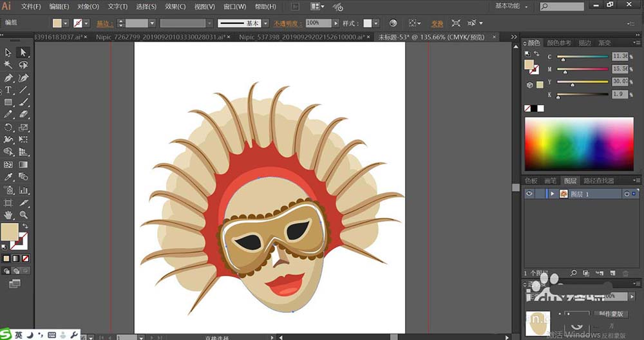This screenshot has height=340, width=644.
Task: Select the Direct Selection tool
Action: click(23, 53)
